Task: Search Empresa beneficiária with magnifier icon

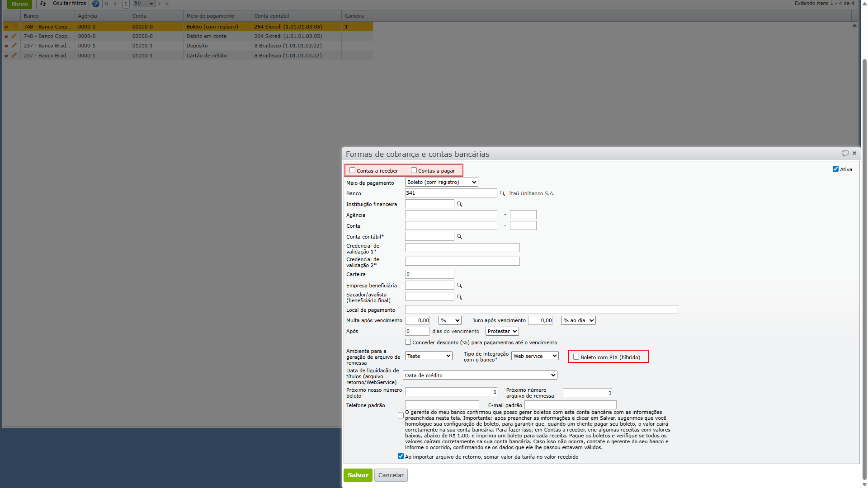Action: (459, 286)
